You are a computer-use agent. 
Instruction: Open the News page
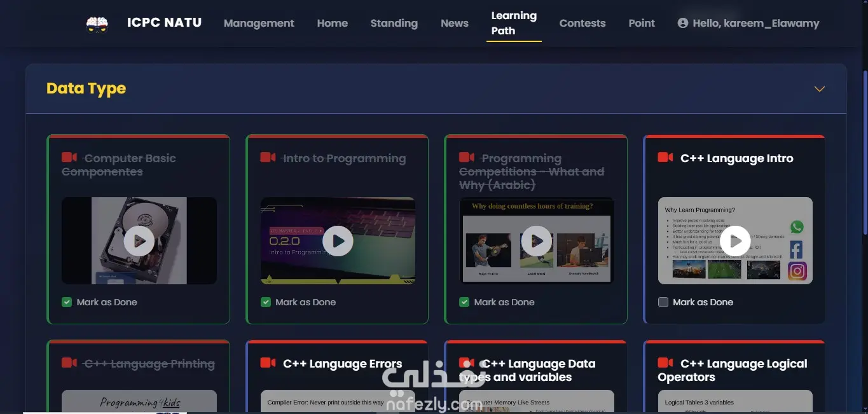point(455,23)
